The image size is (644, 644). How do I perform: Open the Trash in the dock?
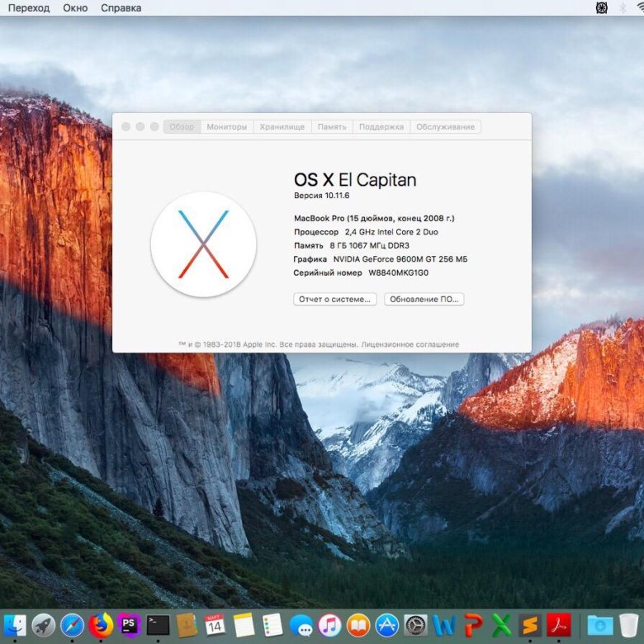(629, 625)
